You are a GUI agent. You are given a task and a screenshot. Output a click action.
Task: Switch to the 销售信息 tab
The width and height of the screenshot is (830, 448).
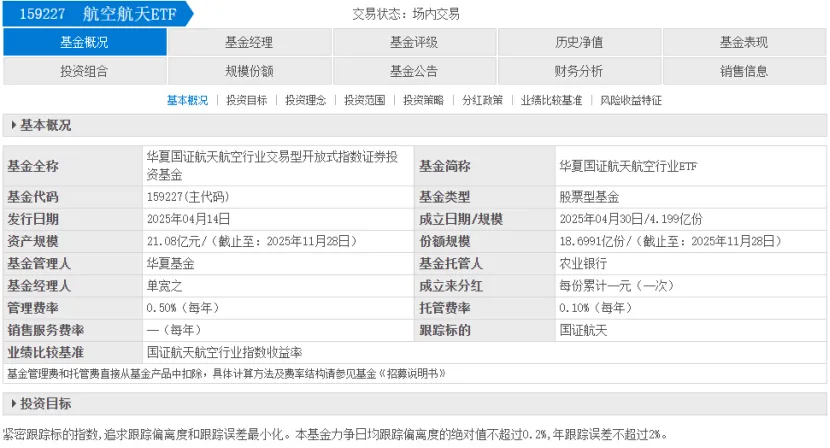pyautogui.click(x=744, y=71)
